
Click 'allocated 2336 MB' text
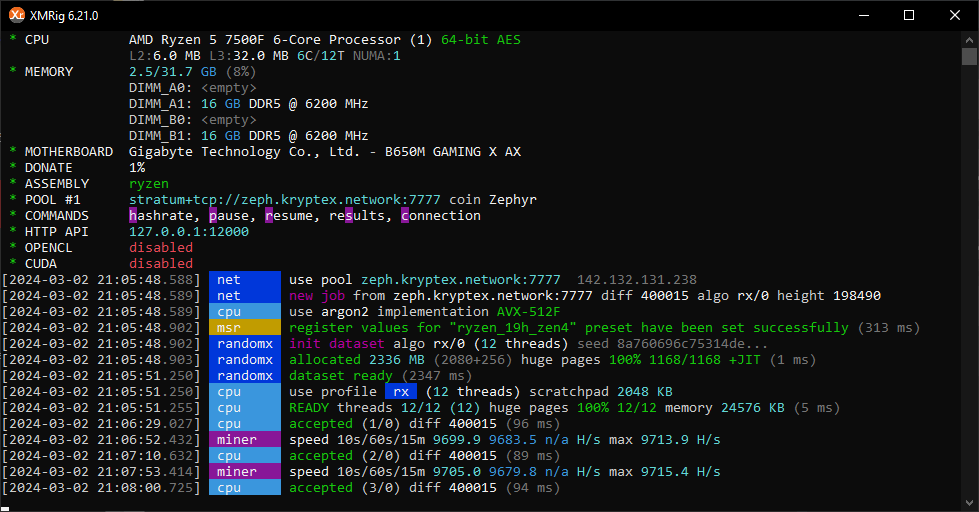point(357,360)
